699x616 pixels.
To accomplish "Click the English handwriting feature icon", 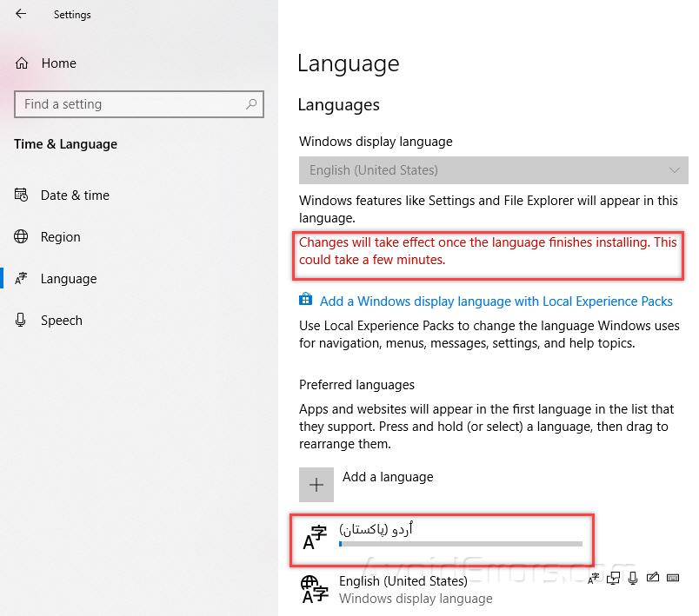I will pyautogui.click(x=651, y=578).
